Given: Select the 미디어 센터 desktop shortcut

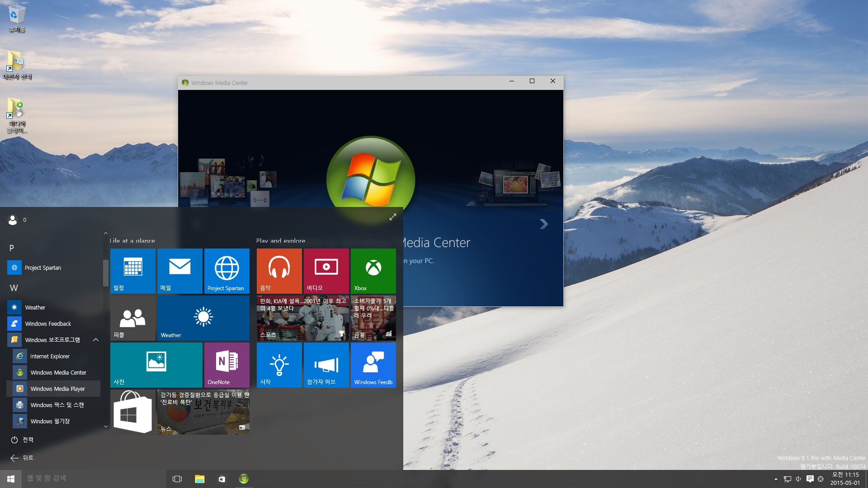Looking at the screenshot, I should click(x=17, y=66).
